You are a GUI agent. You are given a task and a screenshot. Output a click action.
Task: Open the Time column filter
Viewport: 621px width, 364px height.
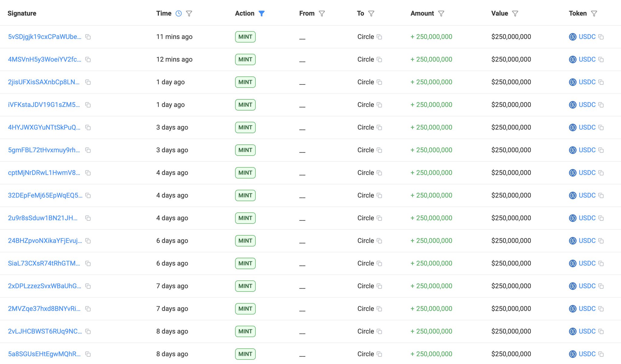pyautogui.click(x=189, y=13)
